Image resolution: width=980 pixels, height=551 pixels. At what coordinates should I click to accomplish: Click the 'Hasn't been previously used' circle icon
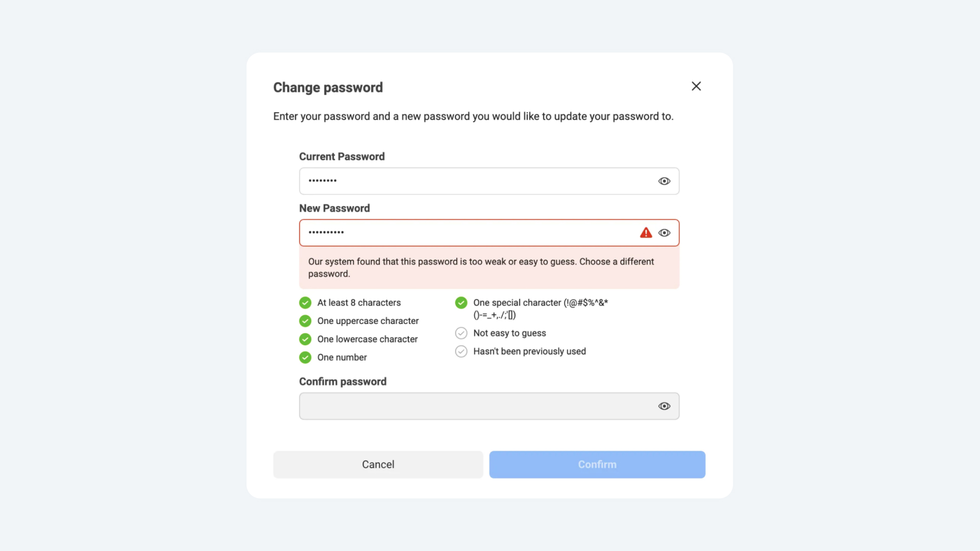click(x=461, y=351)
